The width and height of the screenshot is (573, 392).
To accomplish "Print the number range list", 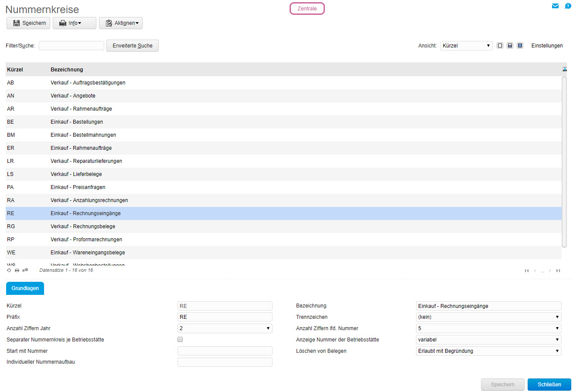I will (x=17, y=270).
